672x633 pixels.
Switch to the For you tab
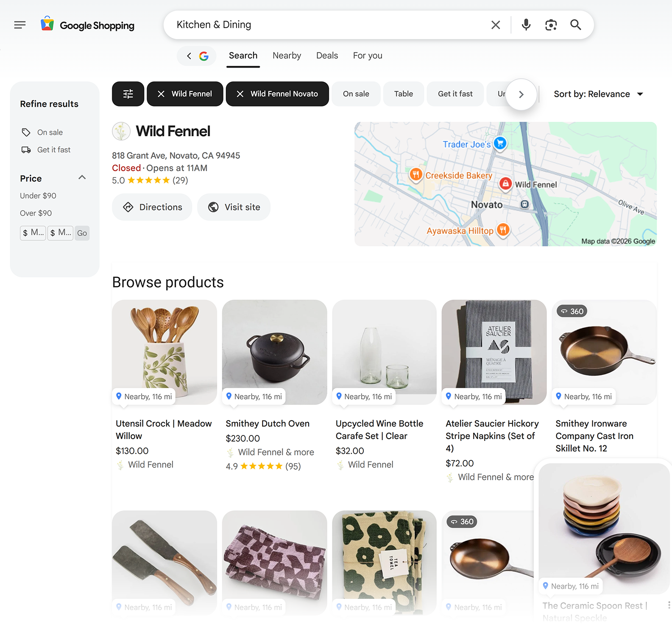[368, 56]
